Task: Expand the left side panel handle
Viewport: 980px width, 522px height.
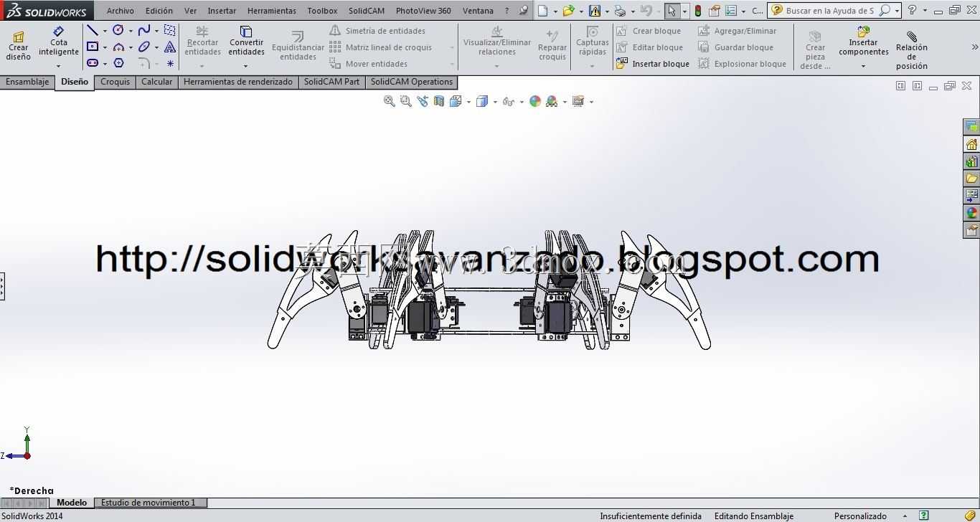Action: tap(2, 286)
